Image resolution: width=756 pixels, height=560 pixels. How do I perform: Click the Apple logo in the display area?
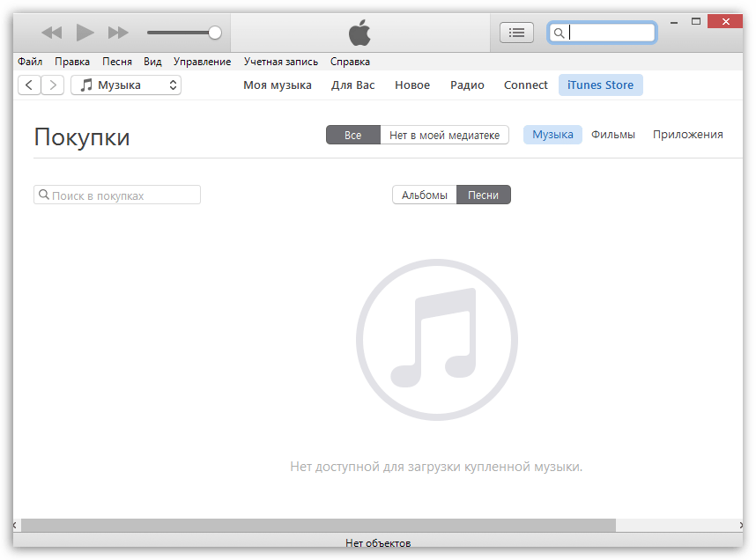[x=359, y=33]
